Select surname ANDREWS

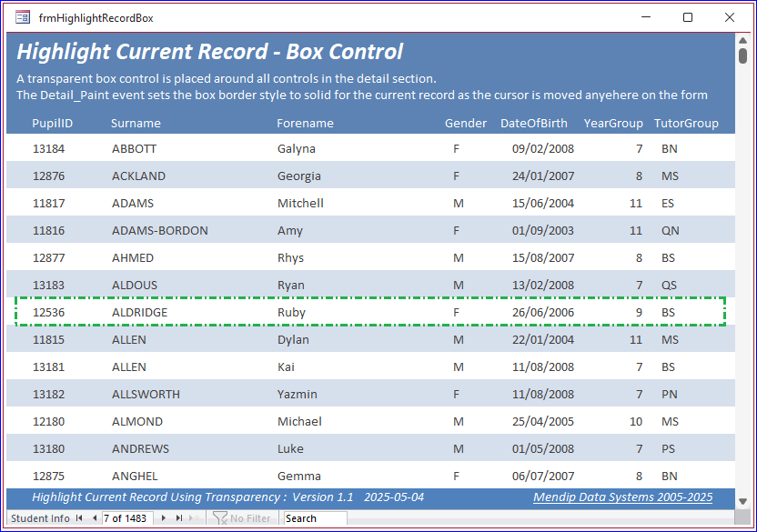coord(140,448)
